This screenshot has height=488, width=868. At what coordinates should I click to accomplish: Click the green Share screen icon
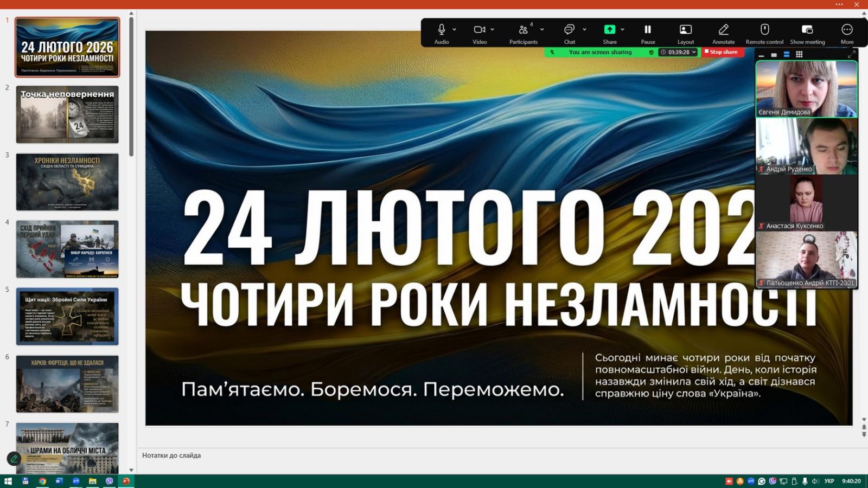[609, 30]
